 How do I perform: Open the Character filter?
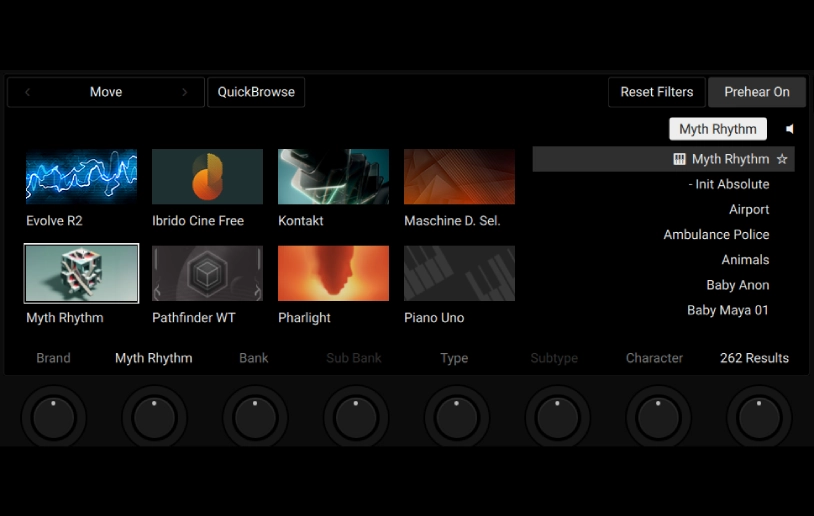[654, 358]
